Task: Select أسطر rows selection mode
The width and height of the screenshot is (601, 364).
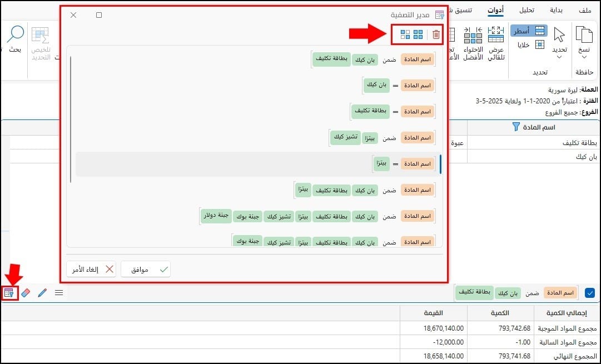Action: click(x=529, y=31)
